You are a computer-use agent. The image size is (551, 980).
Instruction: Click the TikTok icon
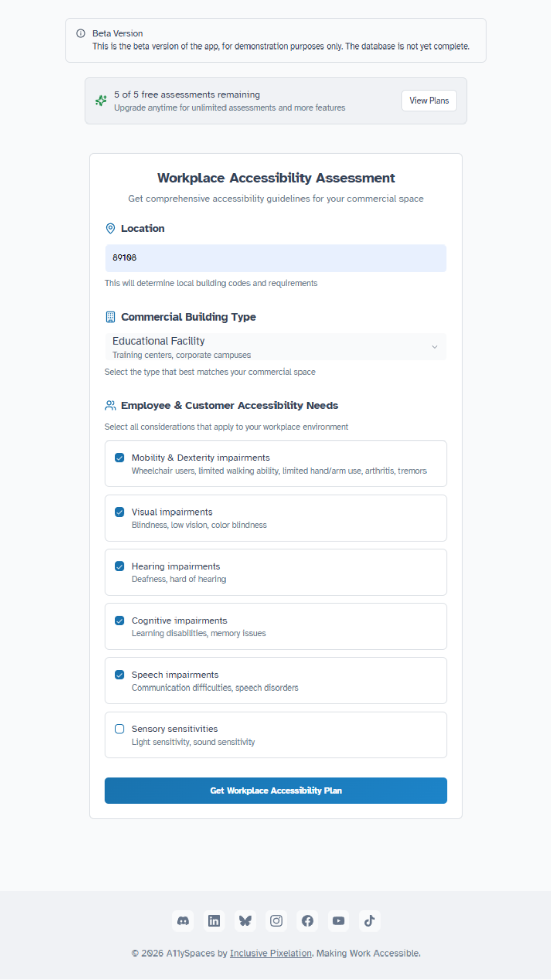pyautogui.click(x=369, y=921)
